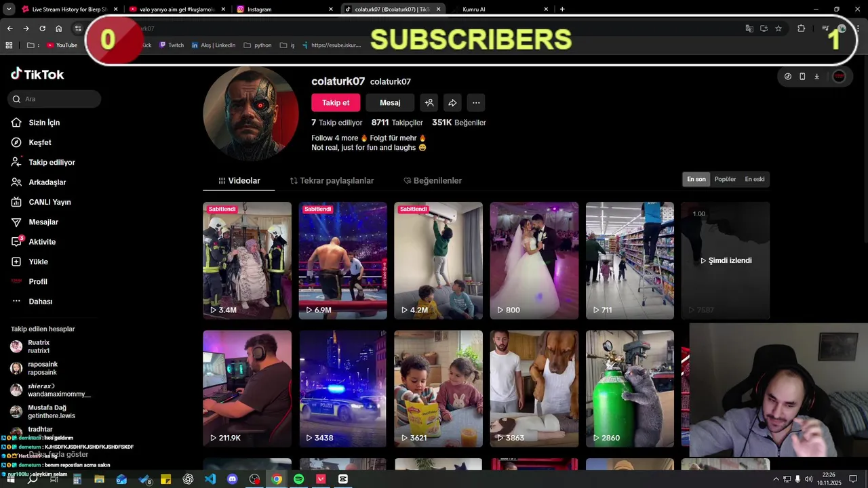Open pinned boxing video 6.9M
Screen dimensions: 868x488
(x=342, y=260)
